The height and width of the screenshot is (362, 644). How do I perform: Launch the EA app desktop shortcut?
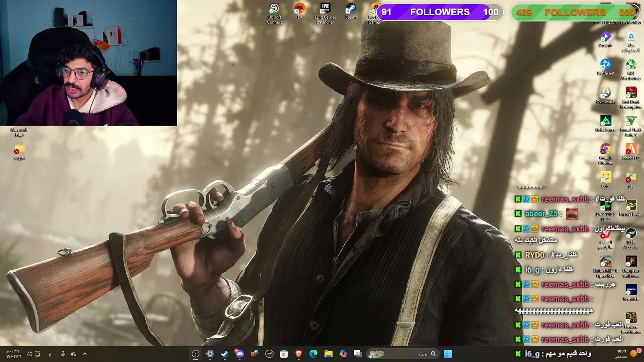tap(300, 11)
